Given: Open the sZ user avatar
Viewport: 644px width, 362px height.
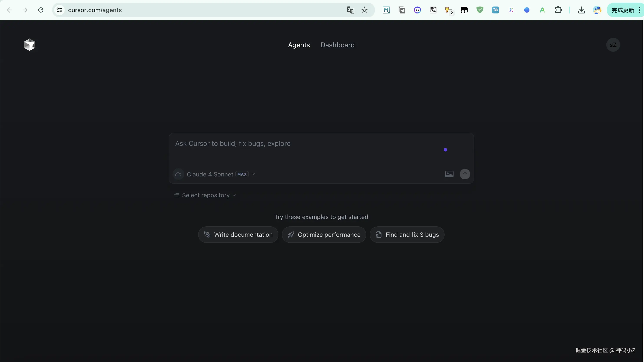Looking at the screenshot, I should click(613, 45).
